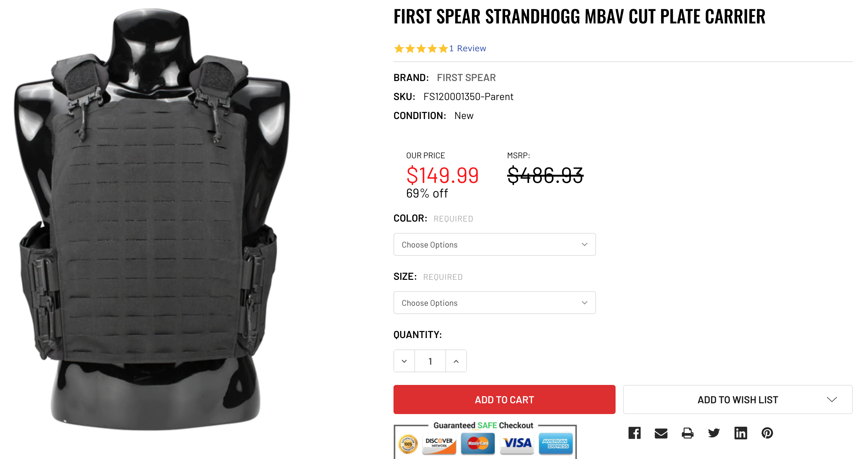
Task: Decrease quantity with down arrow
Action: coord(404,361)
